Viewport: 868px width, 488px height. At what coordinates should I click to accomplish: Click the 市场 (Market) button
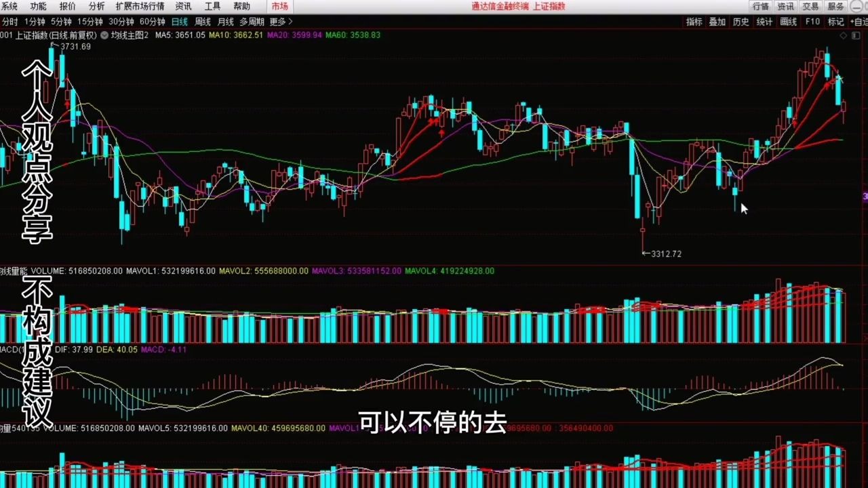[x=279, y=6]
